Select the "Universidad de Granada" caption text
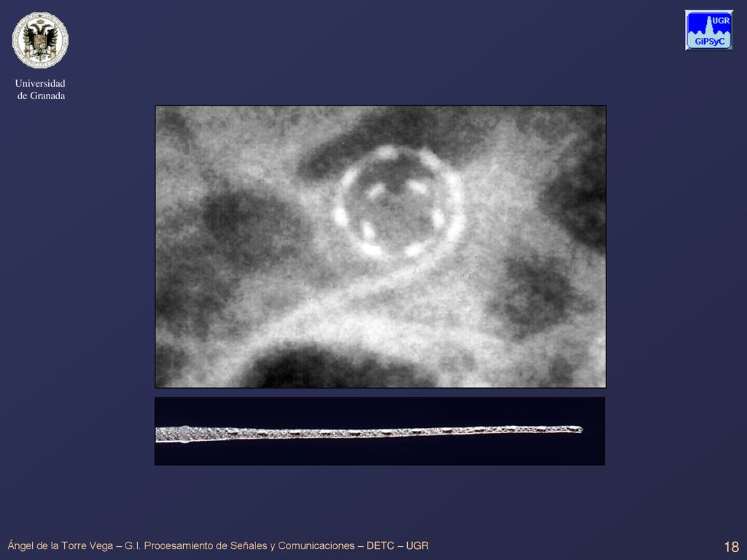 [x=41, y=90]
